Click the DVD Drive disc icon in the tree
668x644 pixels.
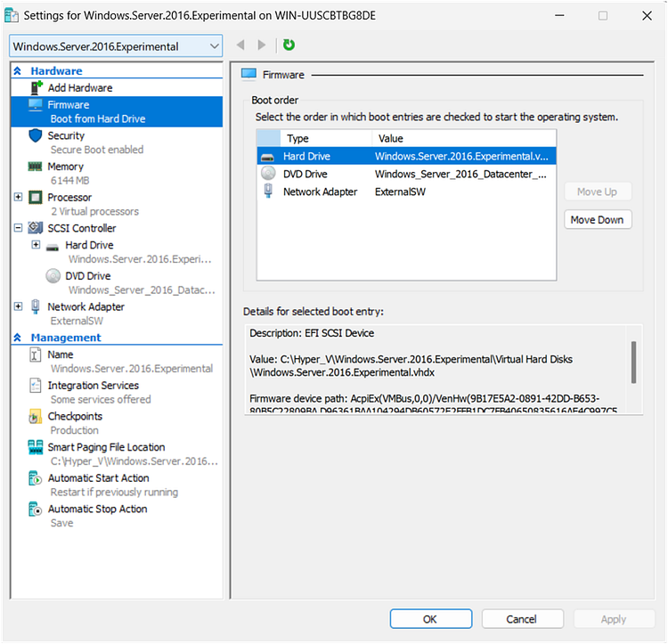[x=53, y=276]
